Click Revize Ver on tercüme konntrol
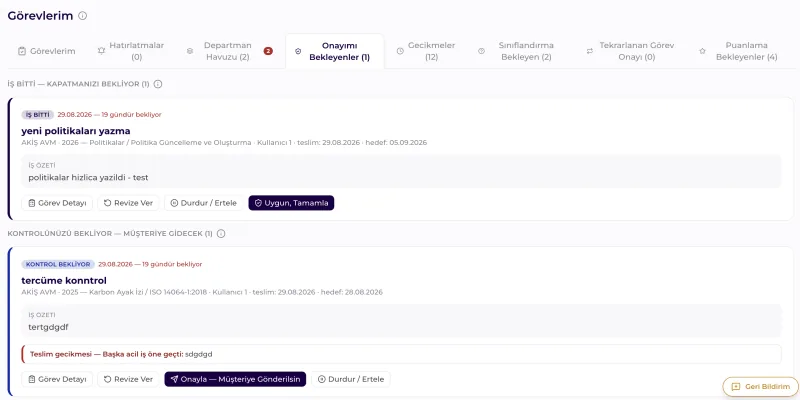800x400 pixels. coord(129,379)
